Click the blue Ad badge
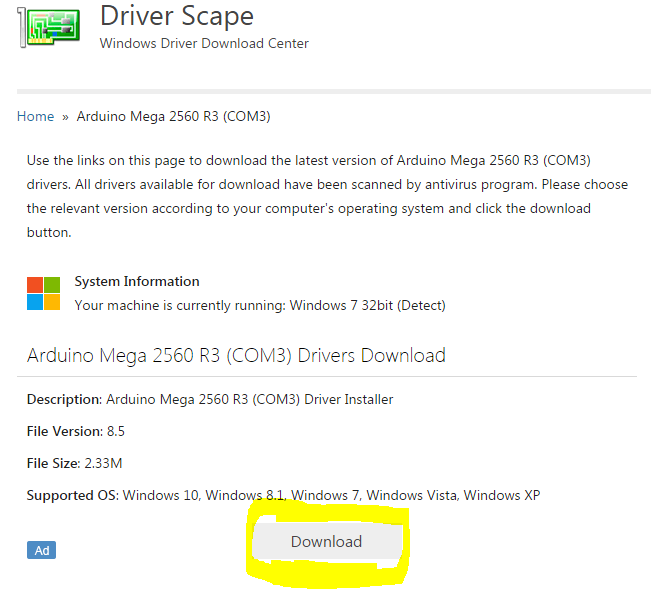Viewport: 651px width, 589px height. 42,550
